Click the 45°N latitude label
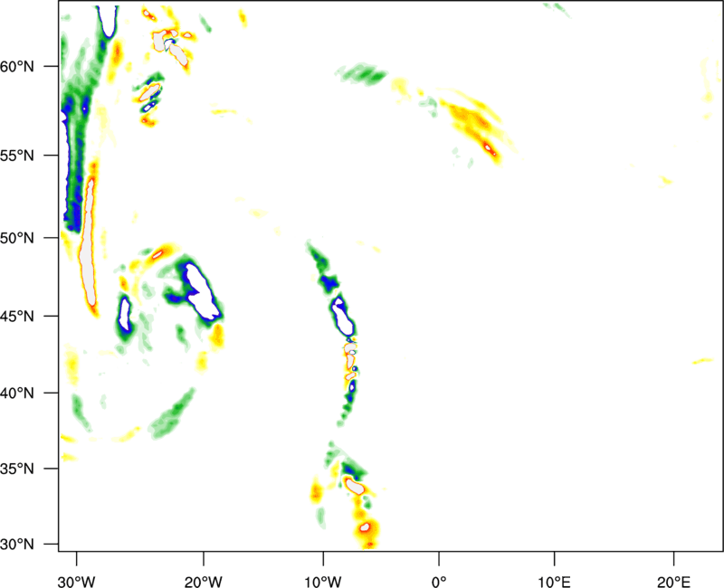Screen dimensions: 724x588 pos(17,317)
